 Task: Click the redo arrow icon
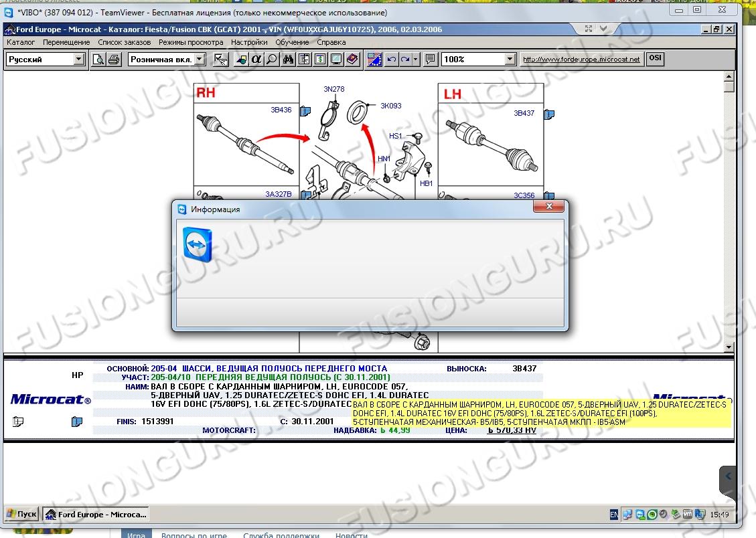(x=406, y=60)
